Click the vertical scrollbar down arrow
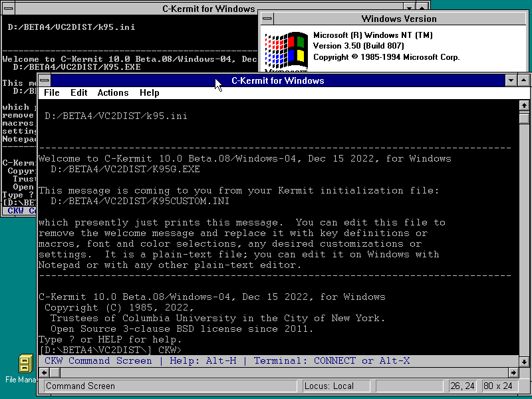Viewport: 532px width, 399px height. coord(524,362)
